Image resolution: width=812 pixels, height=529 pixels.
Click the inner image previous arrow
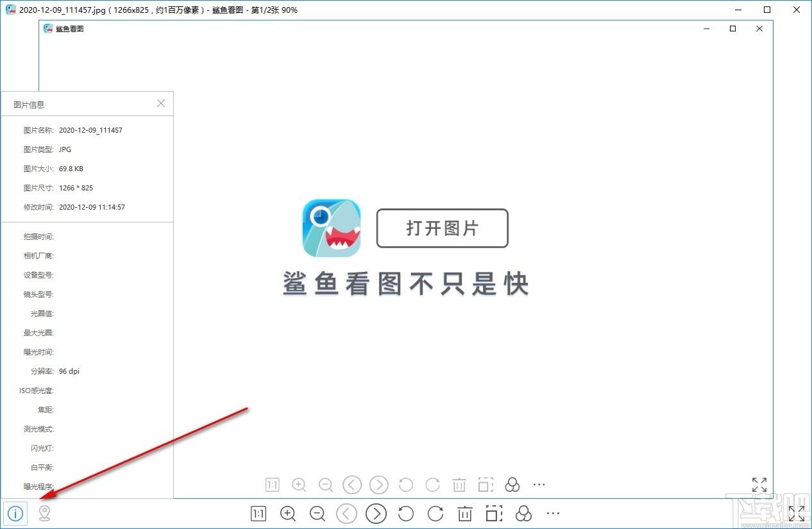[352, 485]
